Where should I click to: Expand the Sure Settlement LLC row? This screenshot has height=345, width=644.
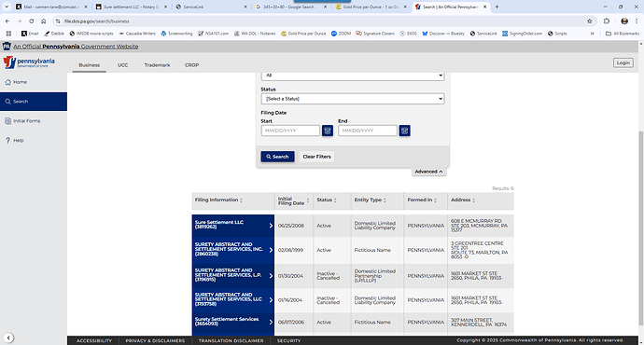point(233,226)
